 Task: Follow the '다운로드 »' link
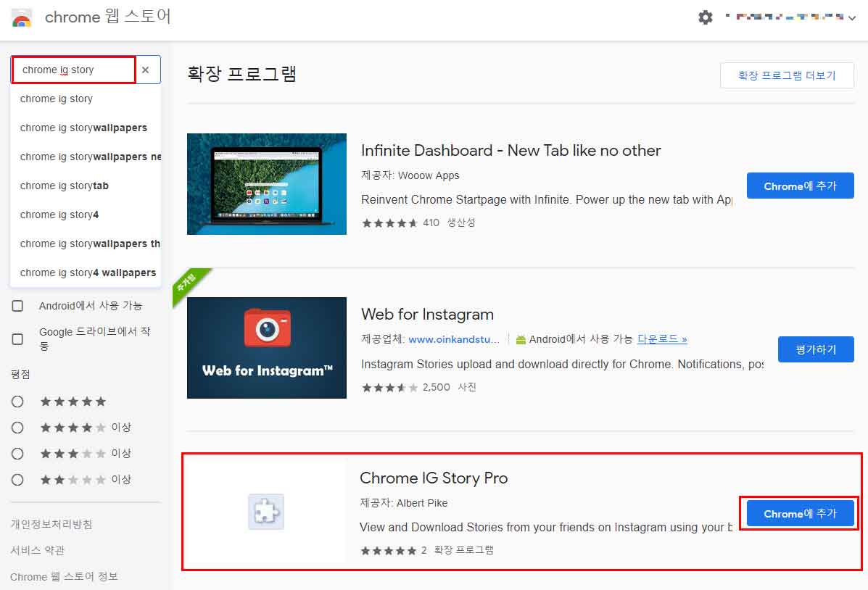tap(662, 339)
